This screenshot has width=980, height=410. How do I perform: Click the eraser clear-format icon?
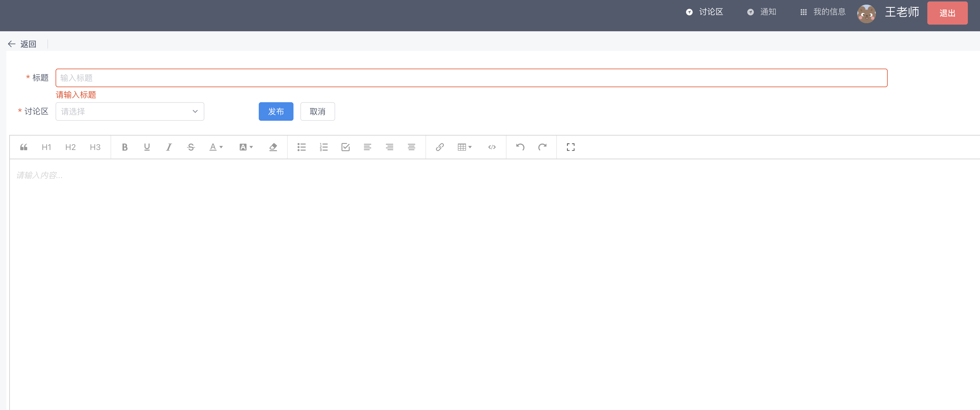273,147
